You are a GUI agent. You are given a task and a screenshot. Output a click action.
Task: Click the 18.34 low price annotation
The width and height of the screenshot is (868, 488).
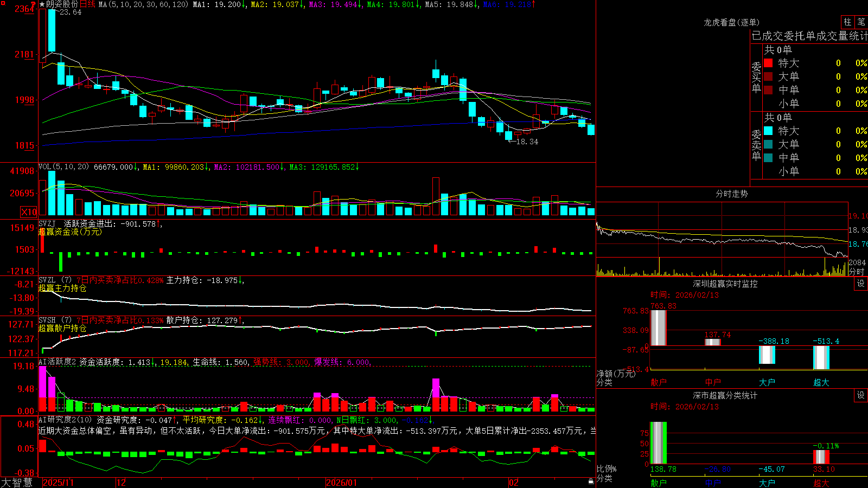point(527,142)
